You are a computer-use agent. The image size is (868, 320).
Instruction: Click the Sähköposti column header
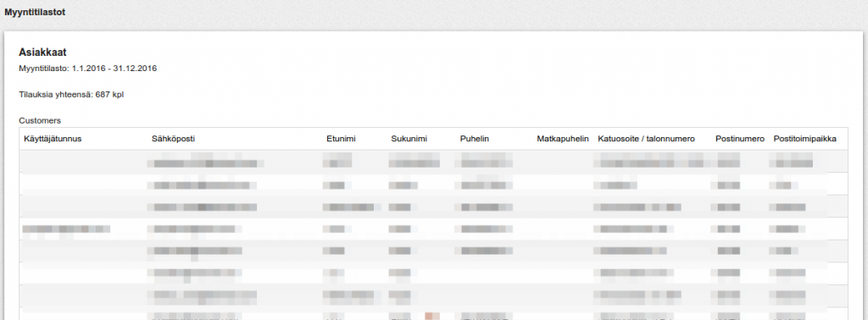pos(173,139)
